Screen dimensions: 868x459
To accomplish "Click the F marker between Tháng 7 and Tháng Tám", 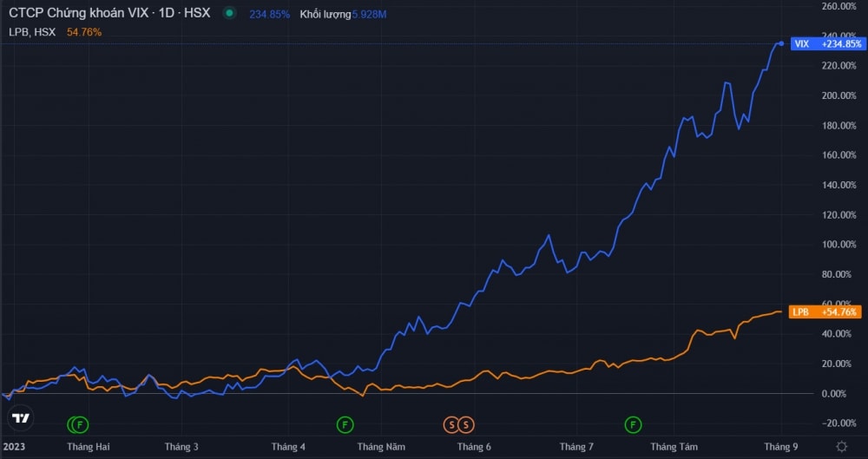I will coord(633,425).
